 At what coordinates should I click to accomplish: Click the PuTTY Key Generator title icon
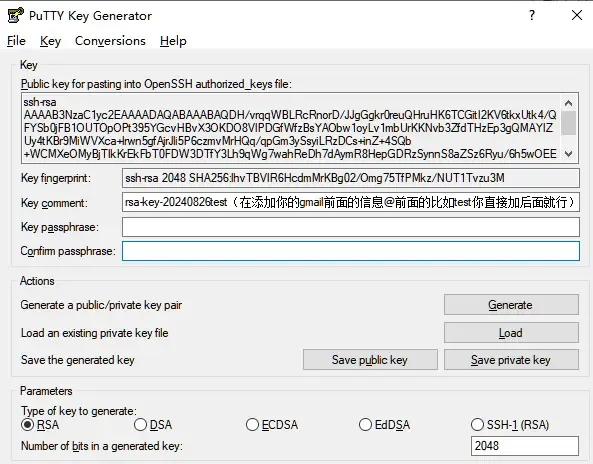coord(16,16)
